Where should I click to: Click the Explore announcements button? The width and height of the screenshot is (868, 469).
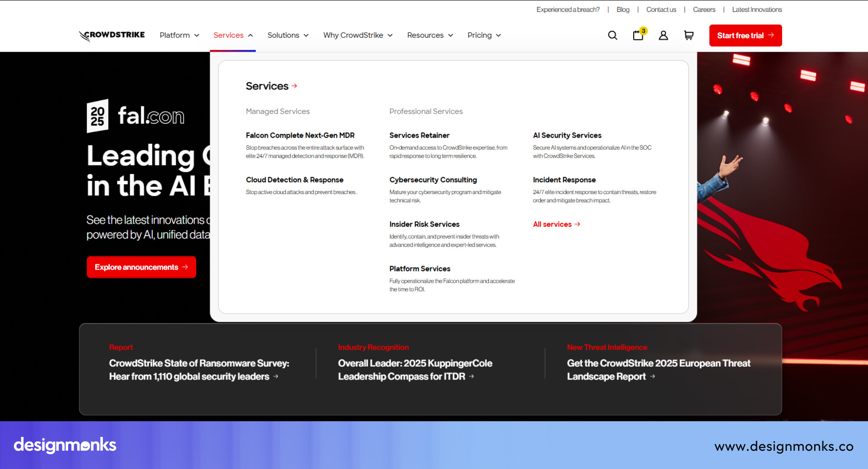coord(141,267)
